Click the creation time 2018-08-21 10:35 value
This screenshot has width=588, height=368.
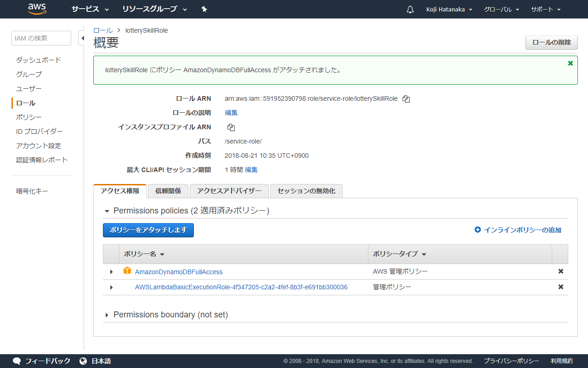pos(266,155)
